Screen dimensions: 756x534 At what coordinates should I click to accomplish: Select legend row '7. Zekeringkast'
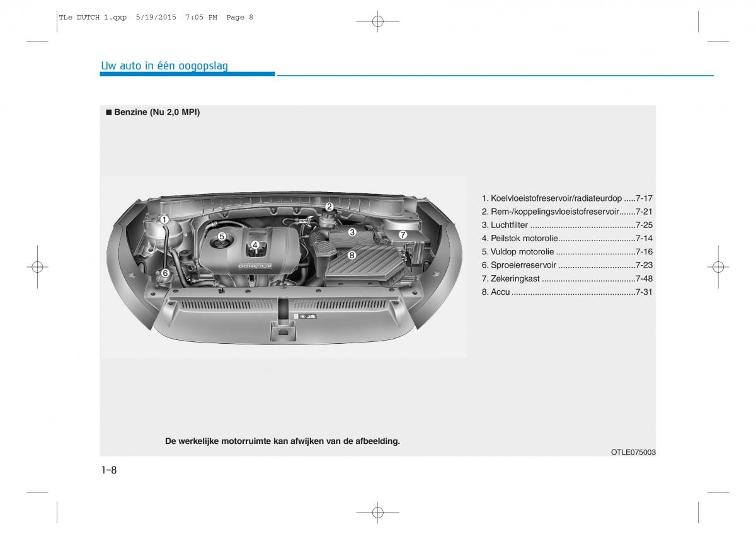(x=567, y=278)
